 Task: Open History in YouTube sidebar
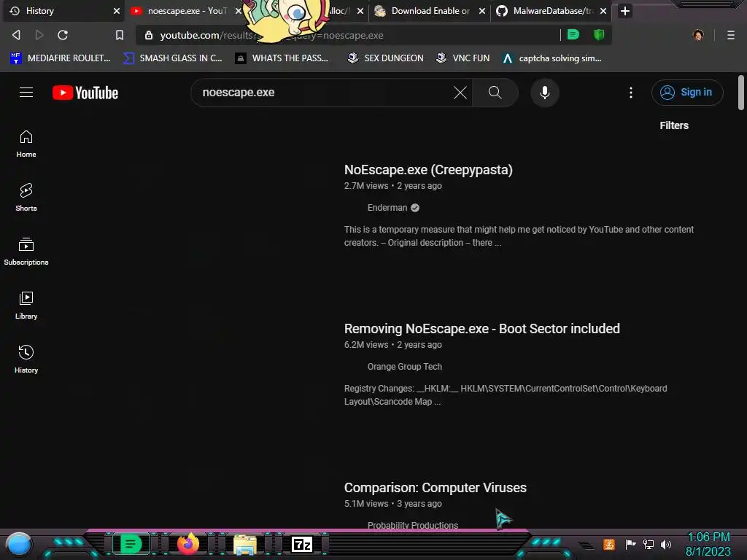tap(26, 359)
